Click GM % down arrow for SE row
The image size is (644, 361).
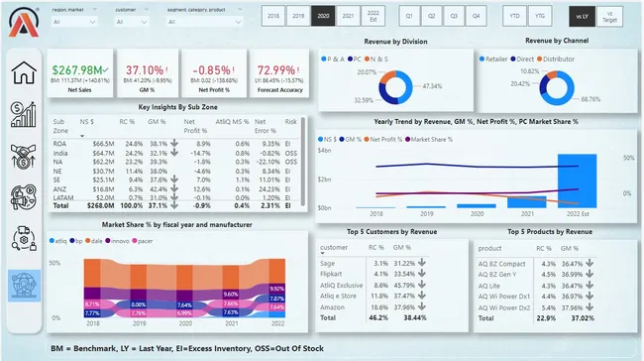174,180
